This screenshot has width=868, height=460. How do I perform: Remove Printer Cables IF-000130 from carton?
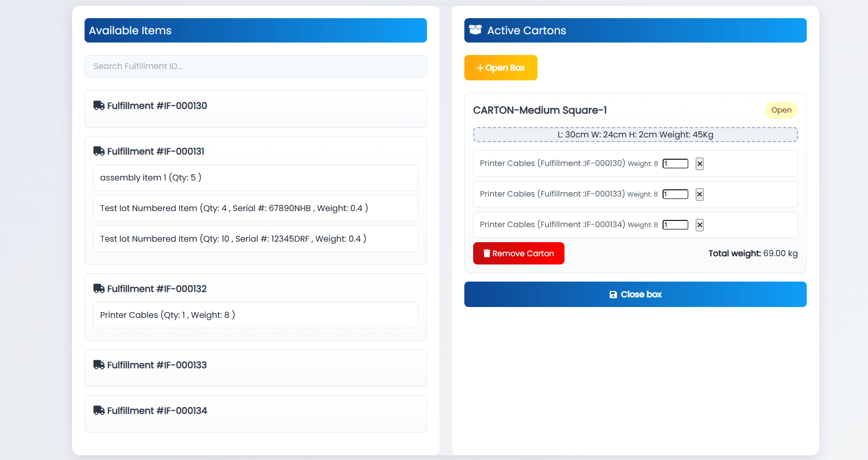[x=699, y=164]
